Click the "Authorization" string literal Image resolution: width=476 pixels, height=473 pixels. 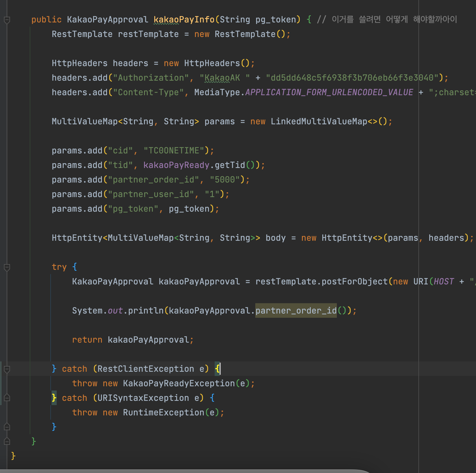pos(151,78)
